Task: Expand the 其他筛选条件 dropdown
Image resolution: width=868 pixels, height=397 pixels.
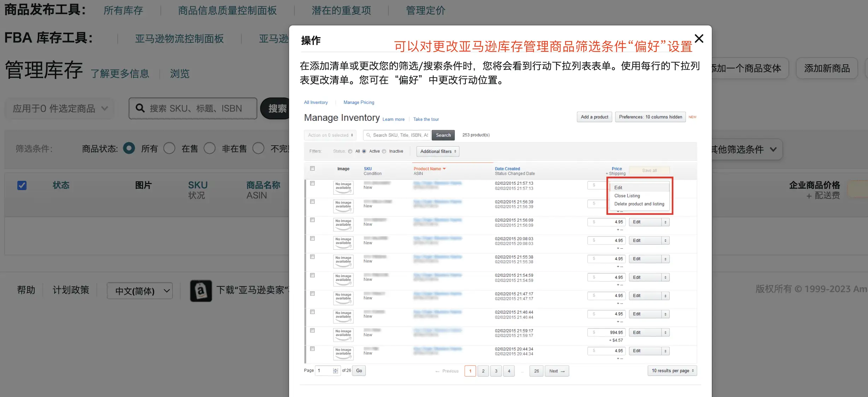Action: click(x=743, y=149)
